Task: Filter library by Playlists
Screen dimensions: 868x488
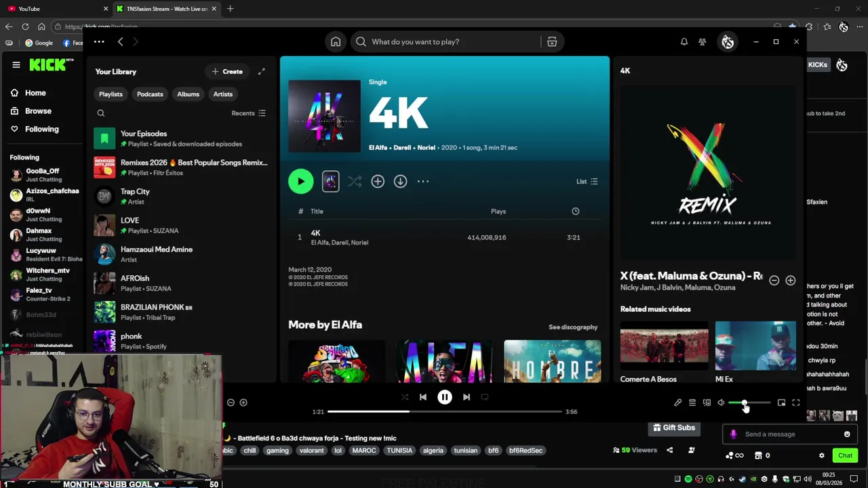Action: (111, 94)
